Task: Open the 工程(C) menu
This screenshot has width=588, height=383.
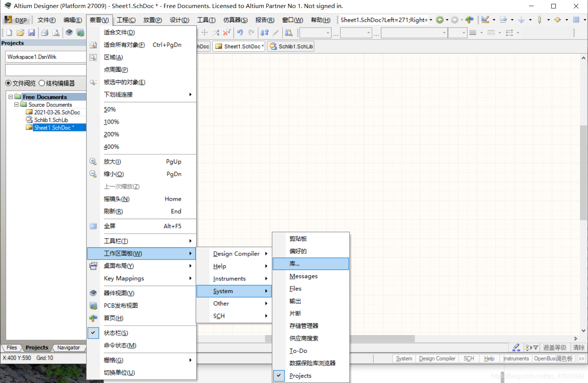Action: point(126,20)
